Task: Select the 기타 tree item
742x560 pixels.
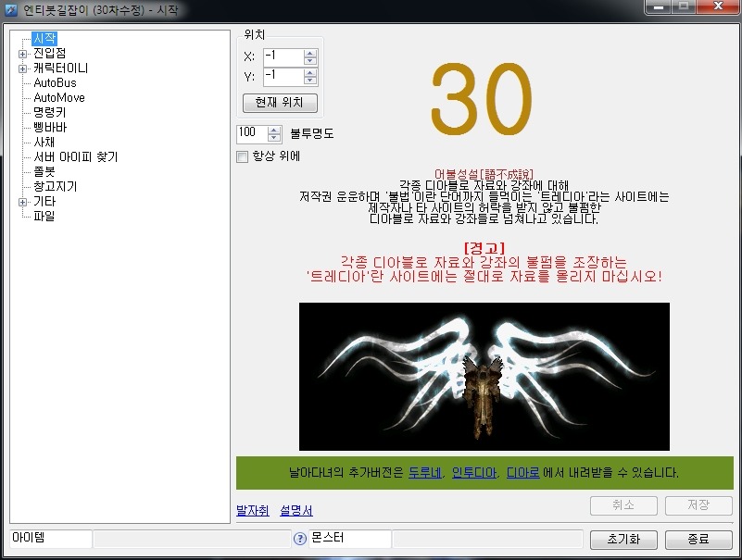Action: pos(44,202)
